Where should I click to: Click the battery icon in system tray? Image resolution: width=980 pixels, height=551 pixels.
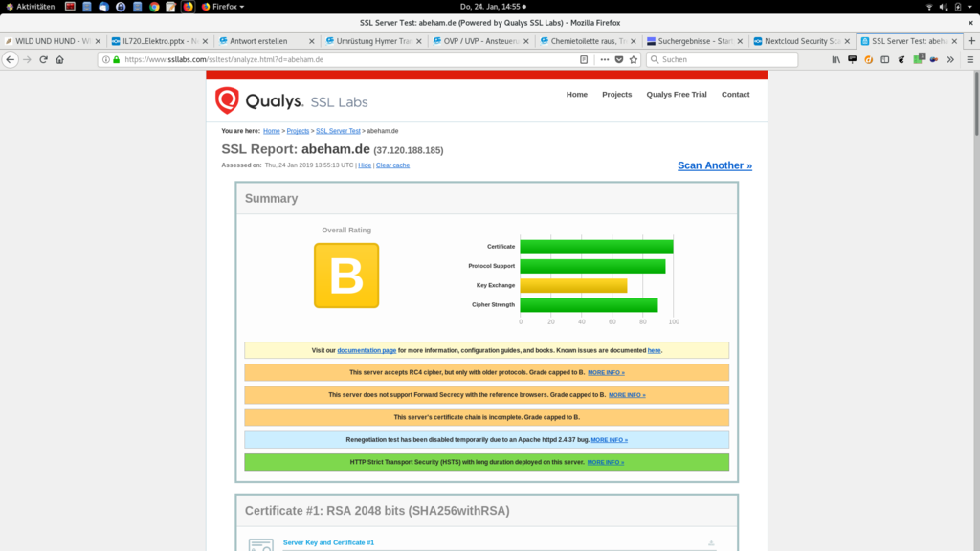pos(957,7)
